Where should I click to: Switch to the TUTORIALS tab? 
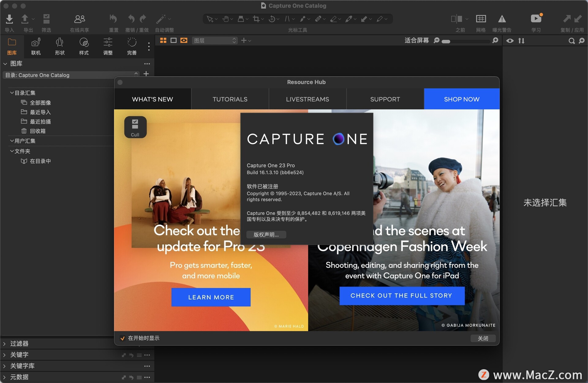(x=230, y=99)
